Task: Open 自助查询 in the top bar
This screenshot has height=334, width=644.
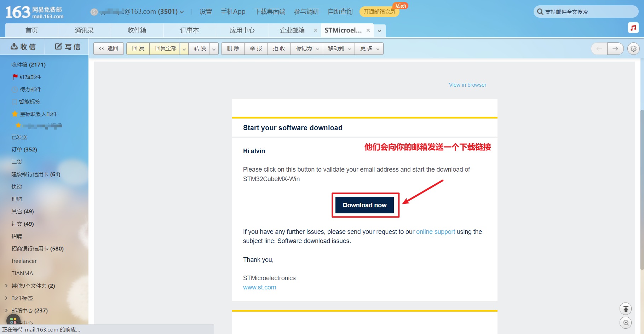Action: [x=340, y=12]
